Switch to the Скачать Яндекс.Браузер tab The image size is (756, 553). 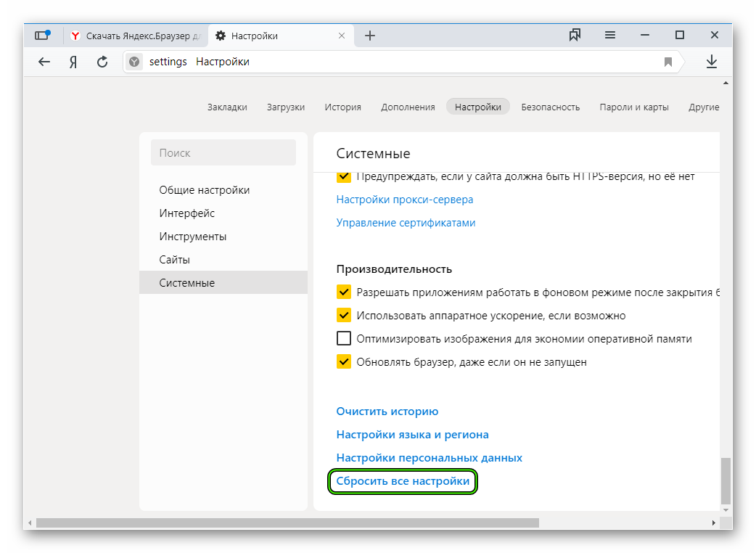pyautogui.click(x=136, y=36)
